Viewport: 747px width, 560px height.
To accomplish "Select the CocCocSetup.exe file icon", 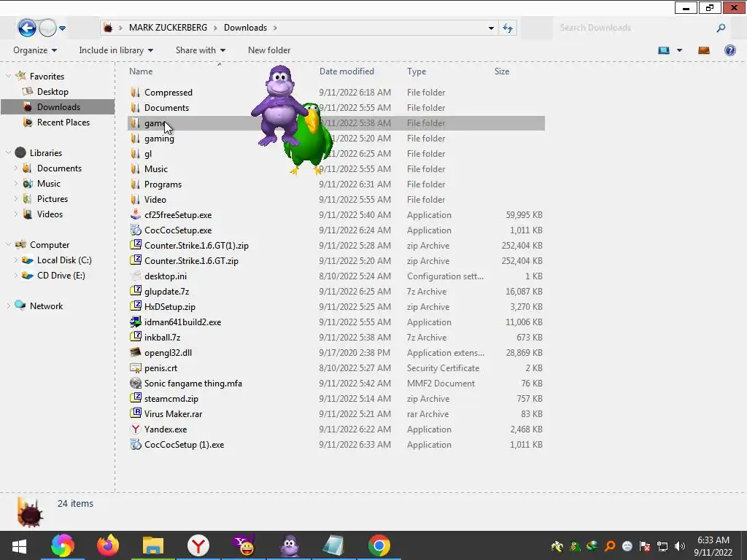I will coord(135,230).
